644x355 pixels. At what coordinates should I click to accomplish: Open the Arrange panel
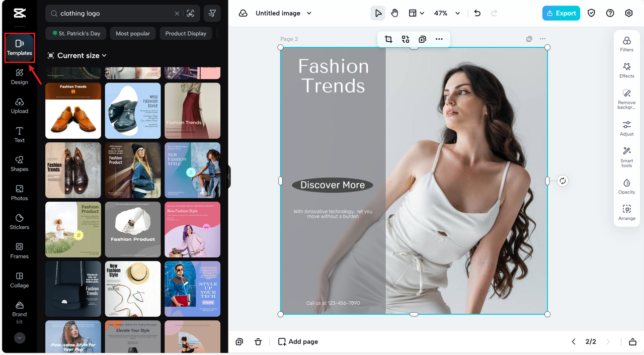click(627, 213)
